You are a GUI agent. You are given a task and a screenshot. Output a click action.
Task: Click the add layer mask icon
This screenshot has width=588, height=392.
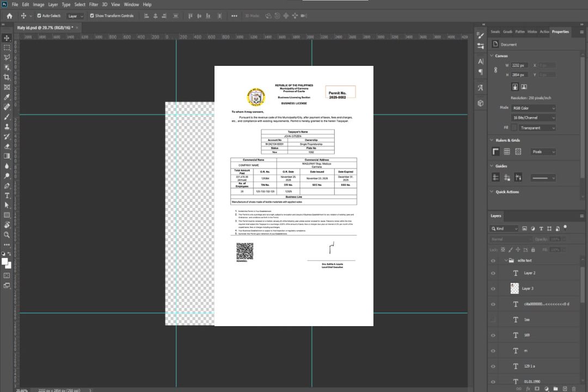537,389
